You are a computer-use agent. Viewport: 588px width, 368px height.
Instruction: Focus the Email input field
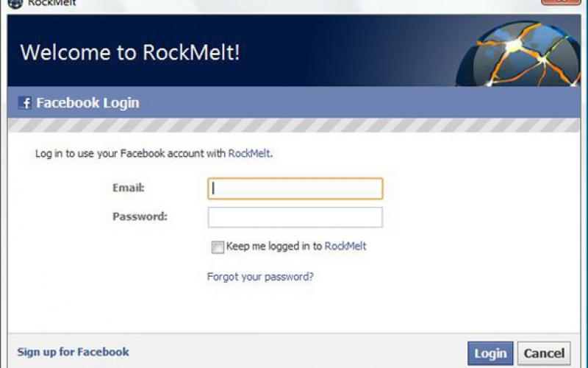295,188
